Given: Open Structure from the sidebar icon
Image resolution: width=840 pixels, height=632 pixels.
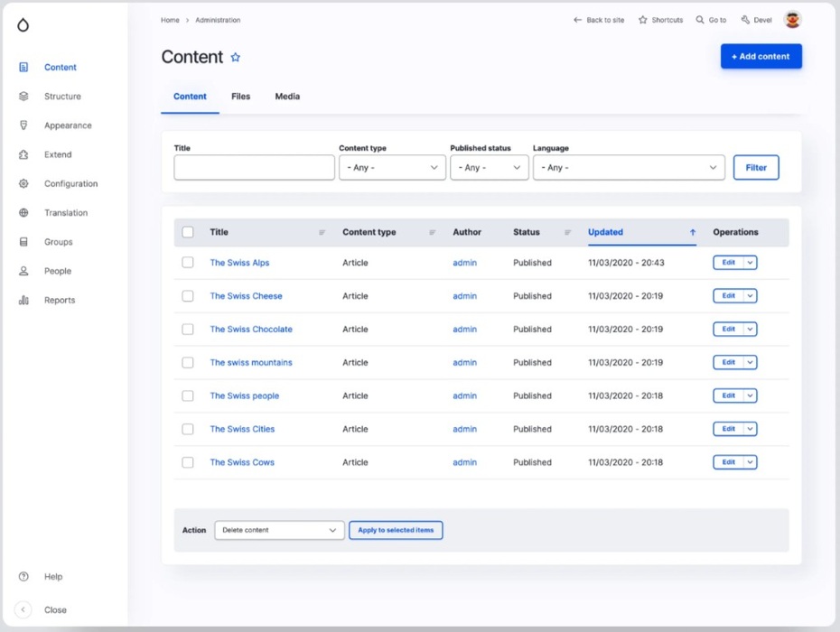Looking at the screenshot, I should [23, 97].
